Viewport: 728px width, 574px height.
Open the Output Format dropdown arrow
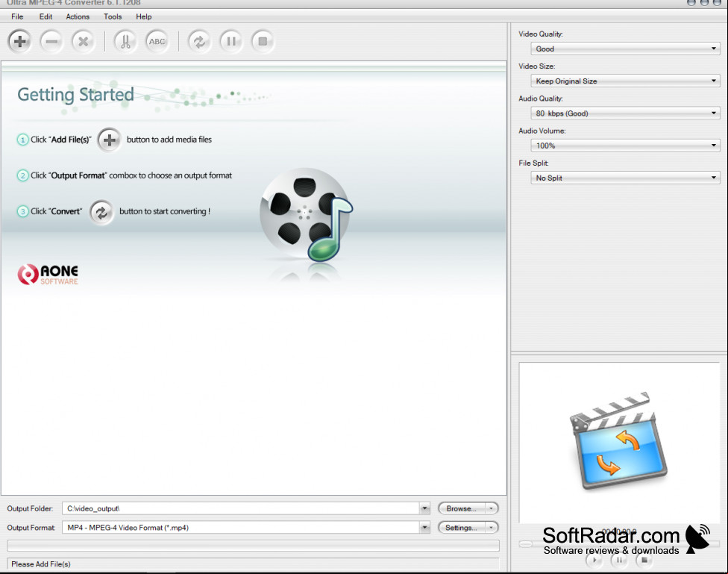[424, 528]
